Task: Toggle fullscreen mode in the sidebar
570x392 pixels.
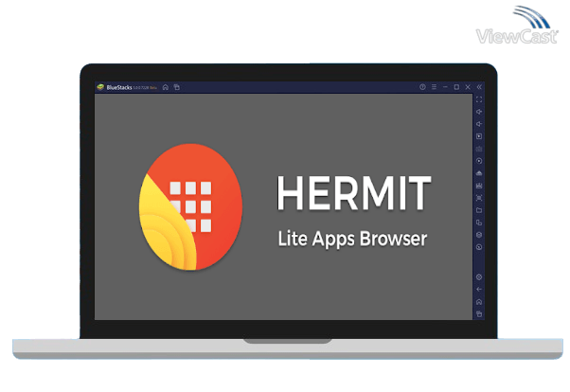Action: click(x=479, y=99)
